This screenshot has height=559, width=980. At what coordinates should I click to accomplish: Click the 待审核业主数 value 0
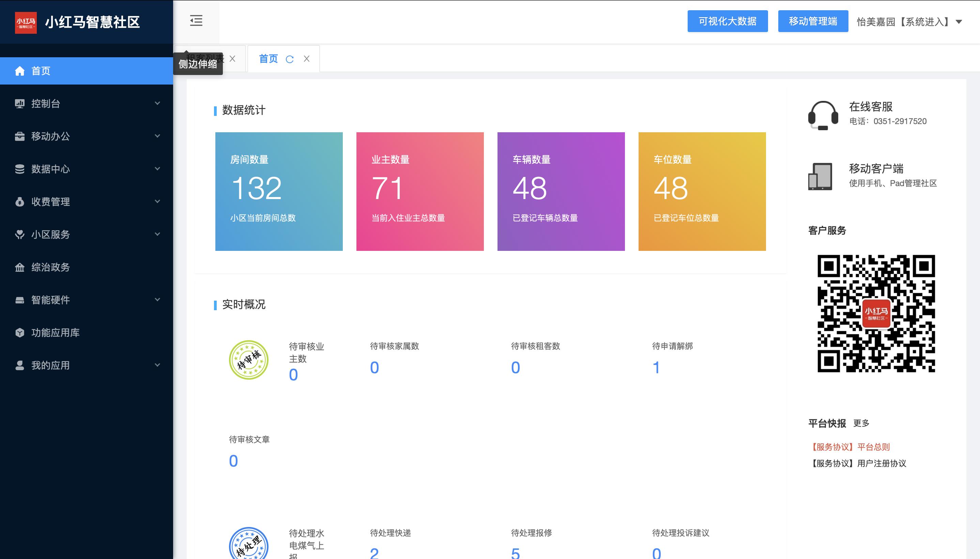(x=293, y=375)
